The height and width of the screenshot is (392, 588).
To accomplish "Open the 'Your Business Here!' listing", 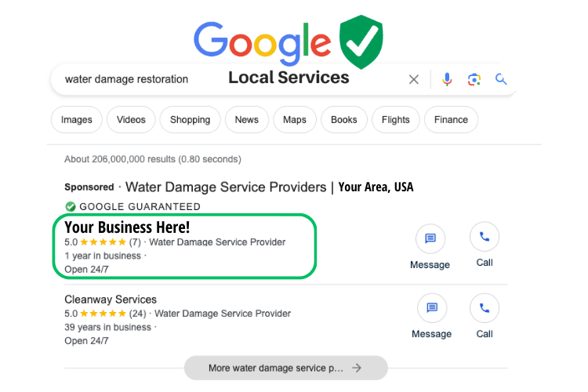I will click(127, 227).
